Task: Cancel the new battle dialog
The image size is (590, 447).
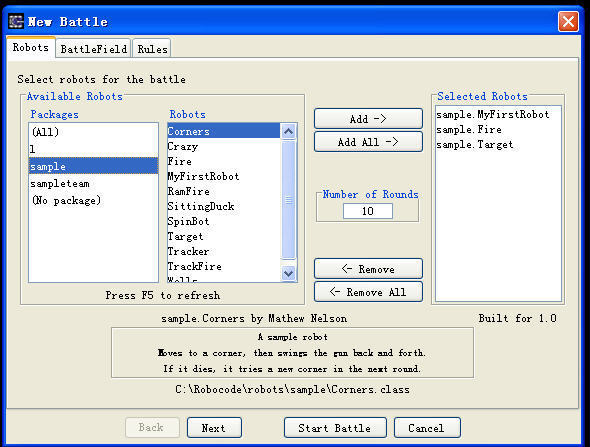Action: click(427, 428)
